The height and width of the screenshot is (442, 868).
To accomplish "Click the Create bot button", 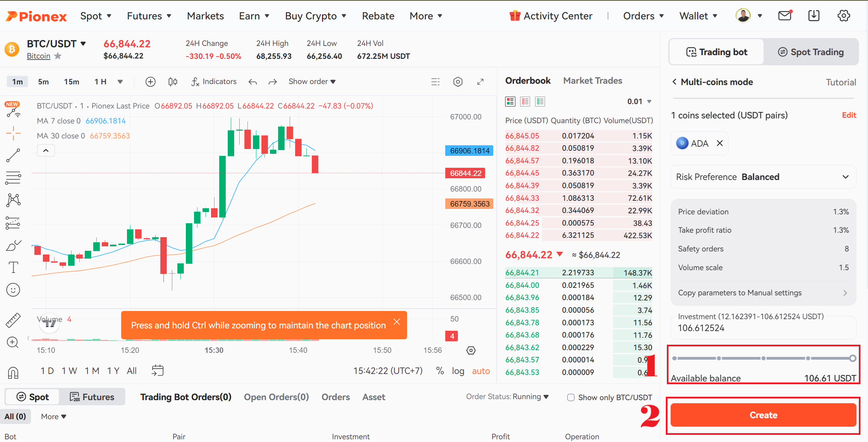I will point(763,415).
